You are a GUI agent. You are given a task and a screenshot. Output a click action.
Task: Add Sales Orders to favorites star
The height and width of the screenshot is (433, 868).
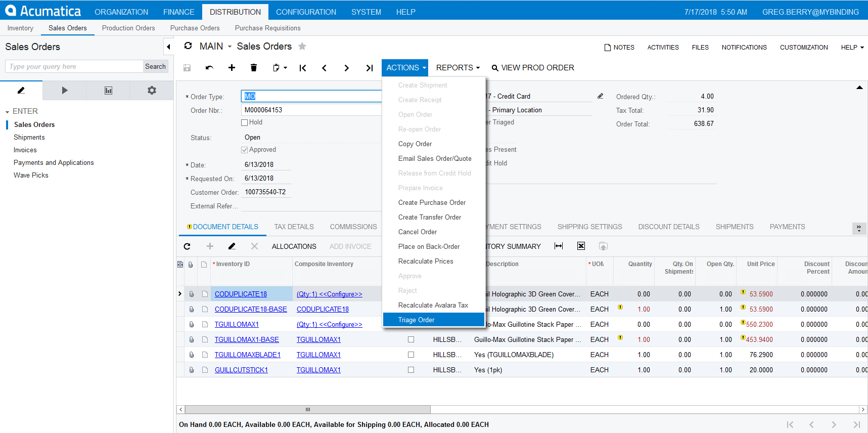(302, 47)
